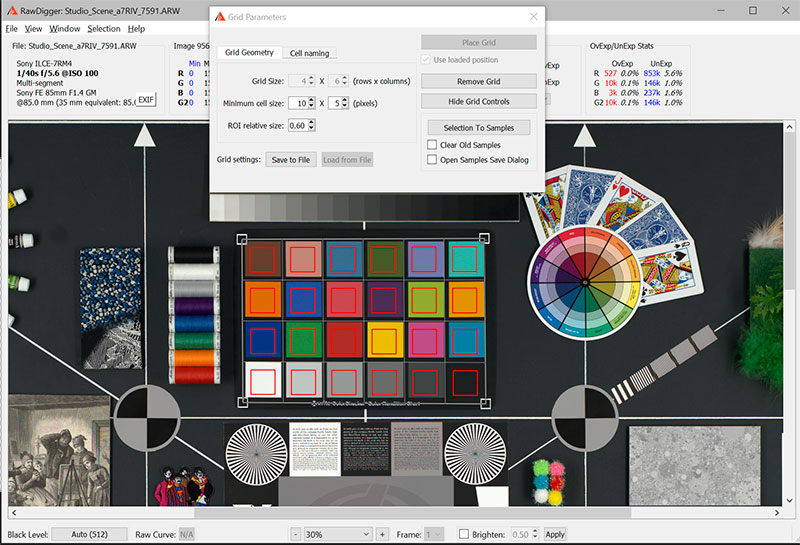This screenshot has height=545, width=800.
Task: Click minimum cell size width field
Action: 298,103
